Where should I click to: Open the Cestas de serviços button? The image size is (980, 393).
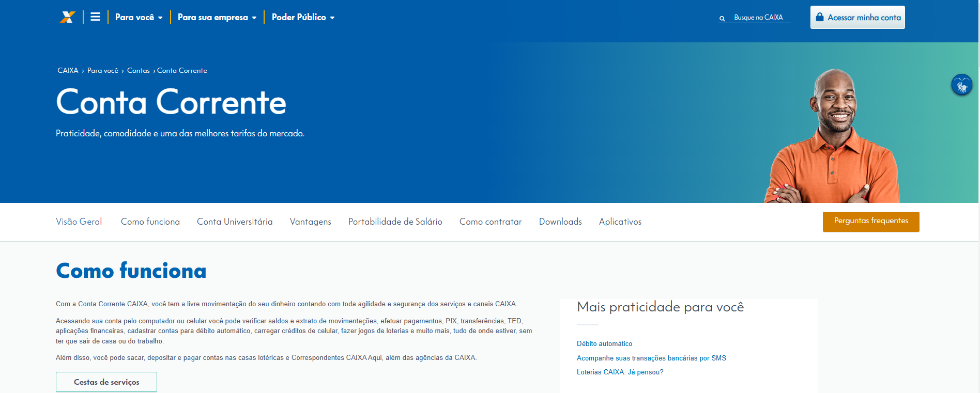pyautogui.click(x=106, y=382)
